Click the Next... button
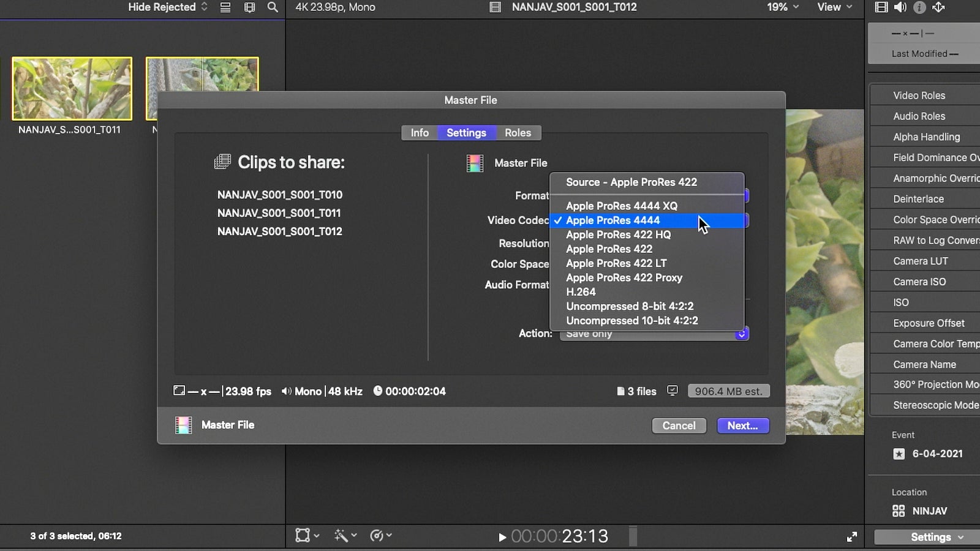This screenshot has width=980, height=551. pos(743,425)
